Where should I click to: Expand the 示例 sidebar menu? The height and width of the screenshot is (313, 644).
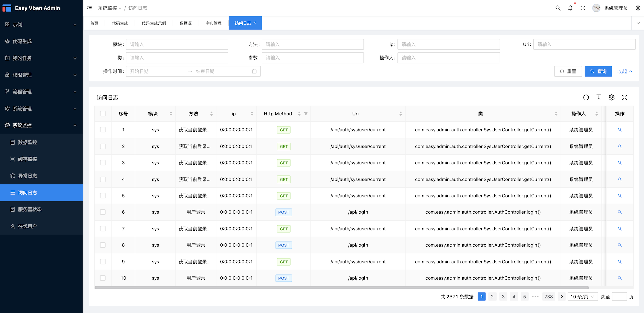(42, 25)
